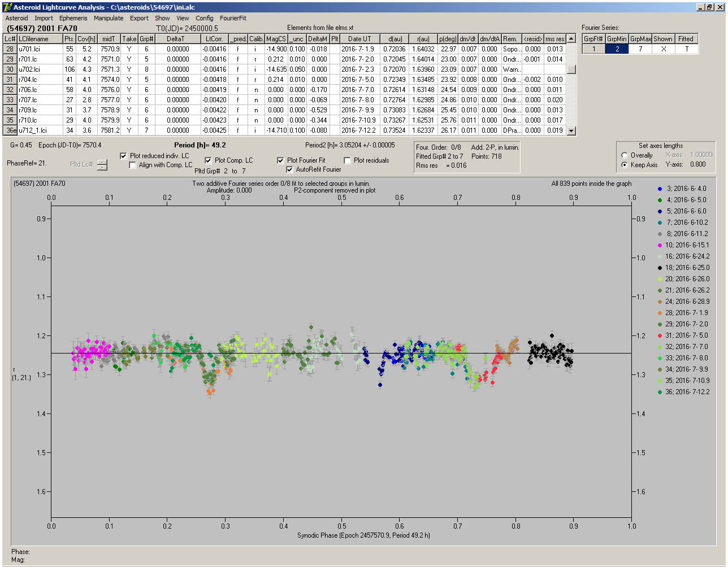Toggle 'Plot reduced indiv. LC' checkbox
728x567 pixels.
(124, 156)
